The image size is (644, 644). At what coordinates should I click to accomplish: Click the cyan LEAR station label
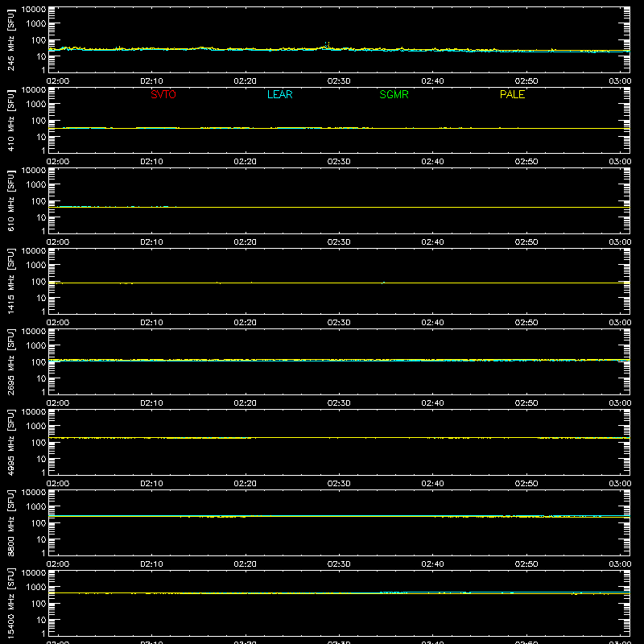(x=279, y=94)
